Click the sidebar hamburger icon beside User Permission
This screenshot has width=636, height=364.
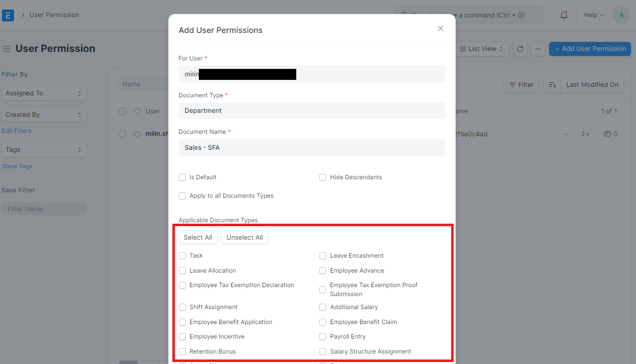click(x=6, y=48)
